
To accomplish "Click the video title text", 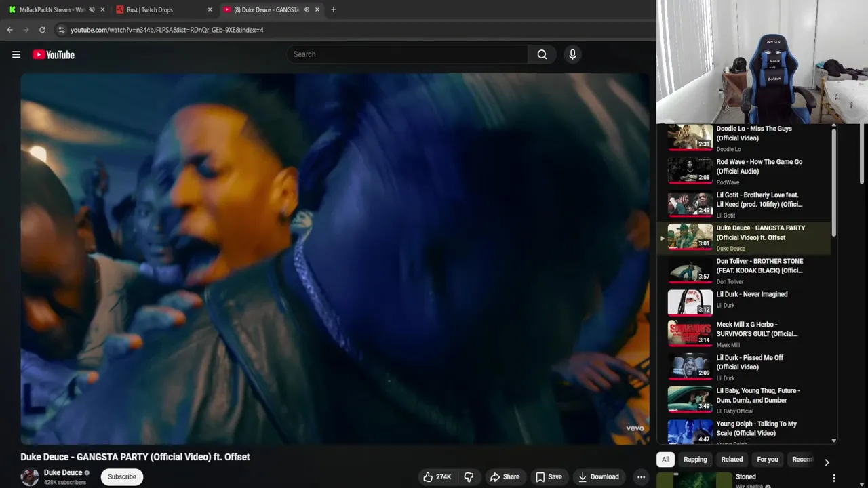I will (135, 457).
